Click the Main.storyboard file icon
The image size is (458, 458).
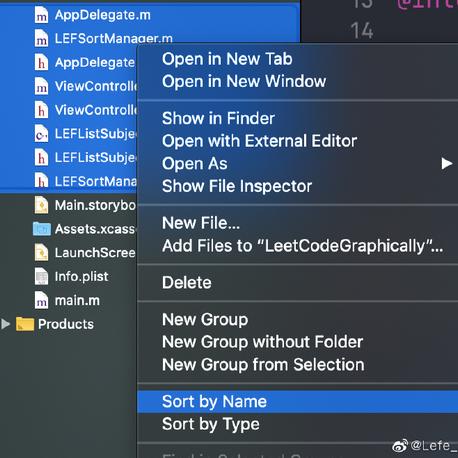tap(41, 205)
